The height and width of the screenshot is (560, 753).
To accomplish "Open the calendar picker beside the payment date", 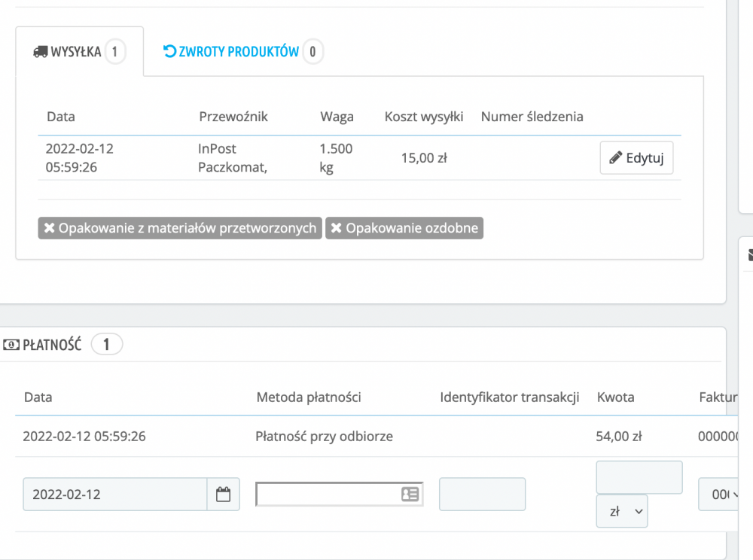I will coord(223,495).
